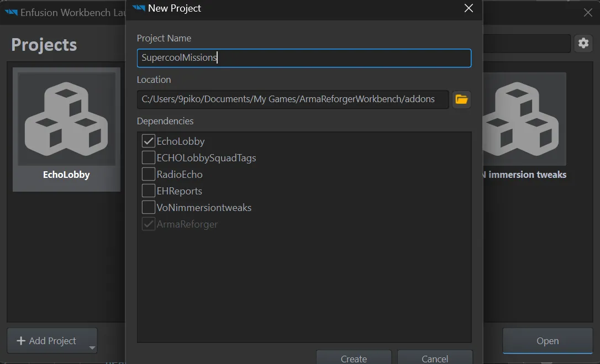Enable the ECHOLobbySquadTags dependency
600x364 pixels.
[149, 157]
